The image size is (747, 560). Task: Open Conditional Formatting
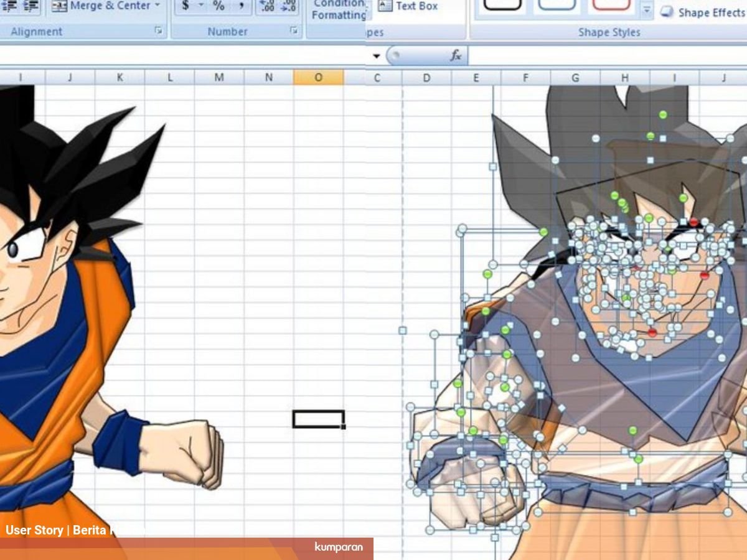(338, 9)
